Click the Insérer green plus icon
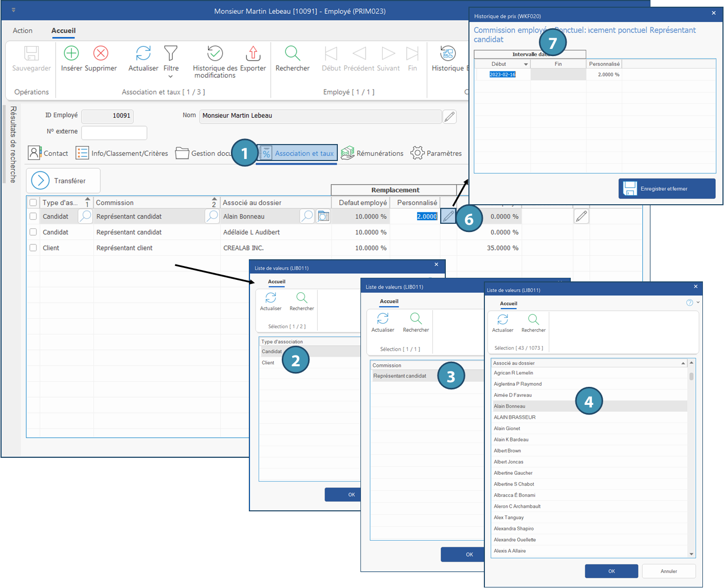This screenshot has height=588, width=724. pyautogui.click(x=71, y=54)
